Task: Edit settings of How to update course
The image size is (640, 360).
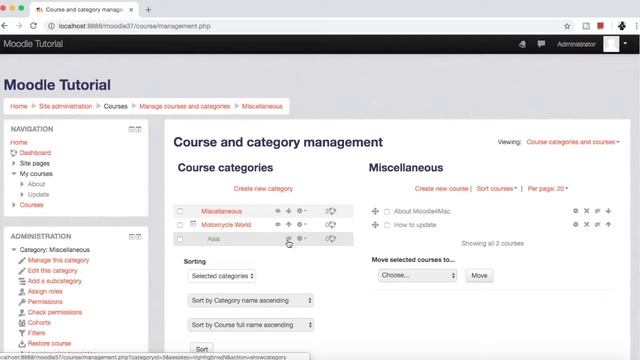Action: pyautogui.click(x=576, y=224)
